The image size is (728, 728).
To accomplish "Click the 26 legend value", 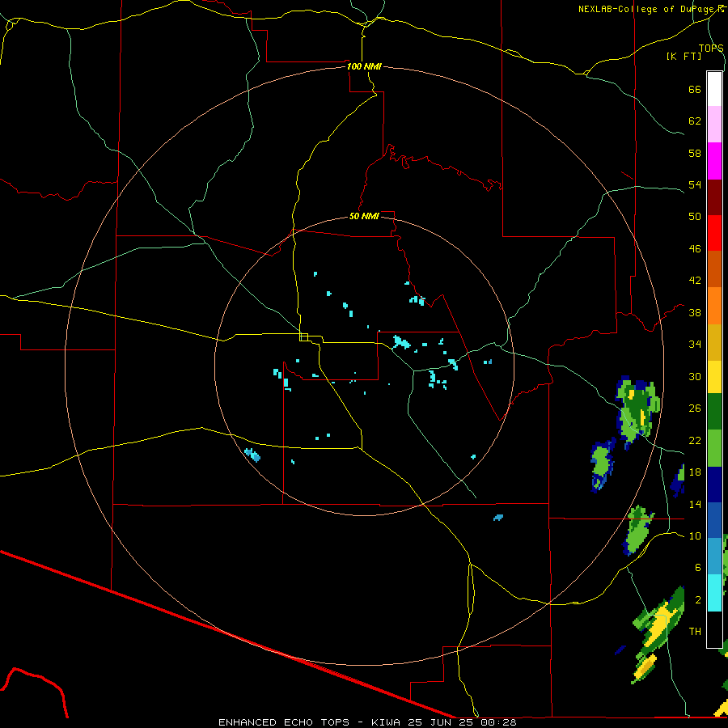I will [695, 408].
